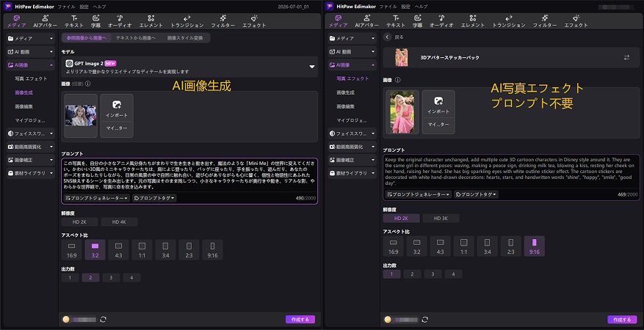Collapse AI画像 section in left window sidebar
The height and width of the screenshot is (330, 644).
point(30,65)
